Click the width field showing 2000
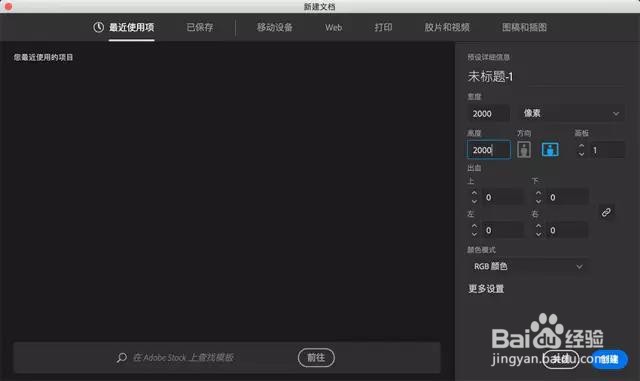This screenshot has width=640, height=381. (x=488, y=114)
